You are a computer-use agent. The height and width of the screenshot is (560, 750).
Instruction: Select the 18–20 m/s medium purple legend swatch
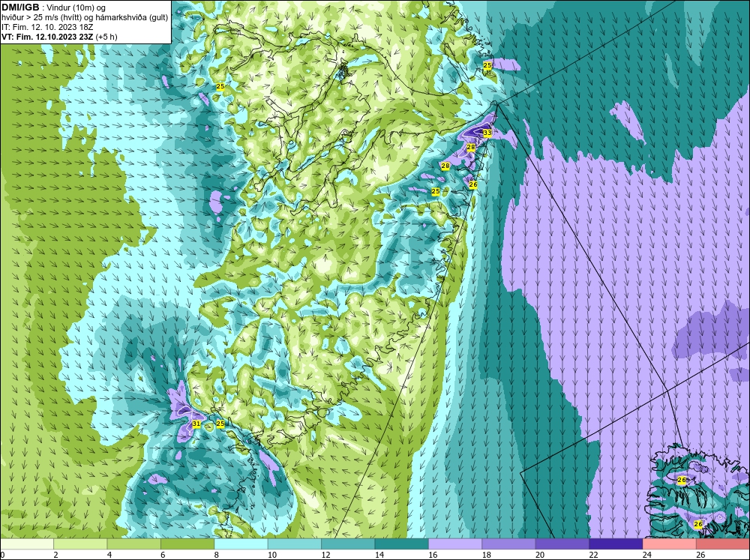(509, 544)
